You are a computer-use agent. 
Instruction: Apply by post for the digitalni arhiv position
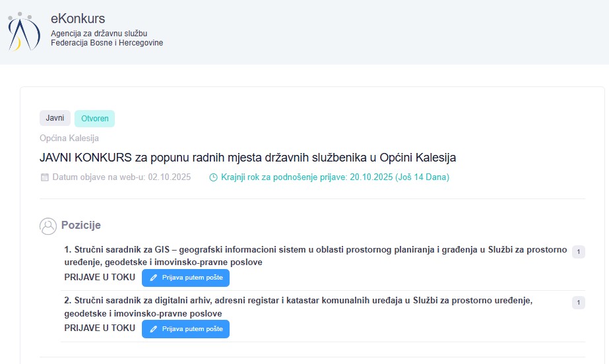click(x=185, y=328)
